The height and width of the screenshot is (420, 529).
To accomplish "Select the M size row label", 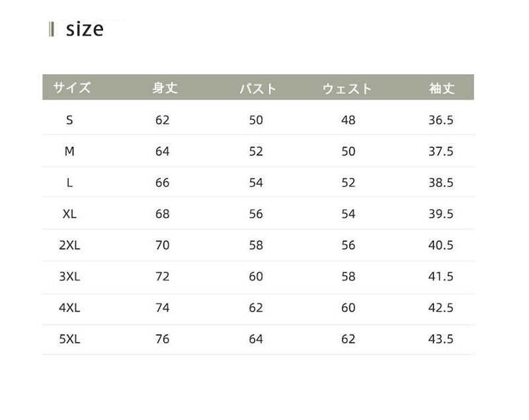I will click(x=69, y=151).
